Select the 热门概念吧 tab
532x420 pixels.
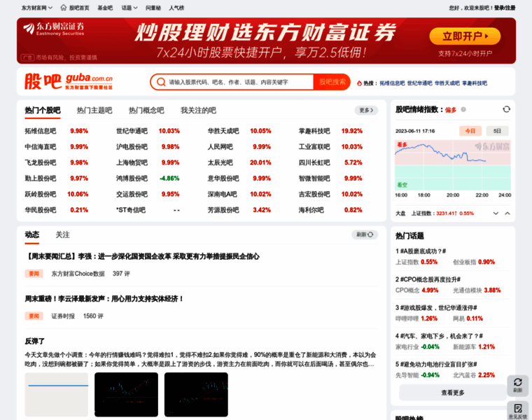pyautogui.click(x=146, y=111)
